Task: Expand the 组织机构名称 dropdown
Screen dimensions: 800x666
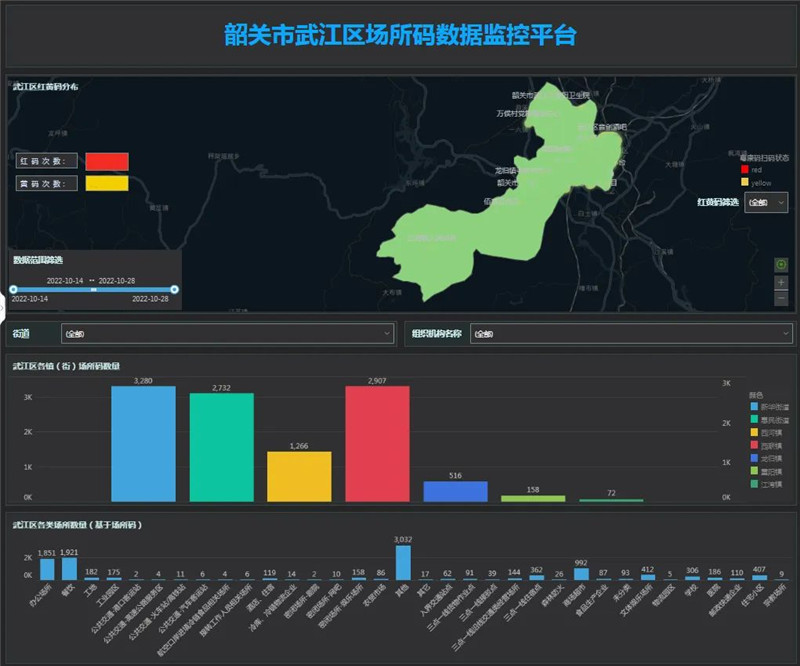Action: point(629,334)
